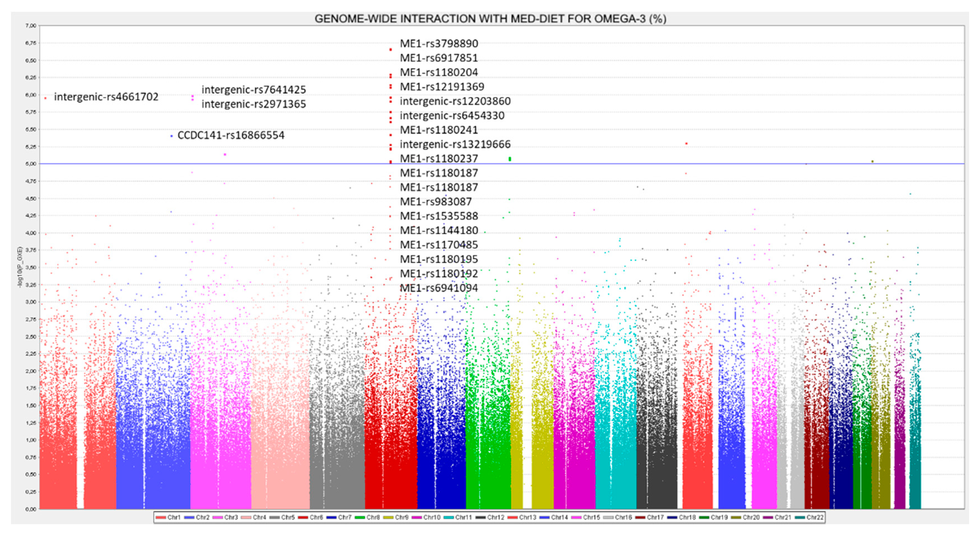
Task: Click the blue CCDC141 data point
Action: click(x=172, y=136)
